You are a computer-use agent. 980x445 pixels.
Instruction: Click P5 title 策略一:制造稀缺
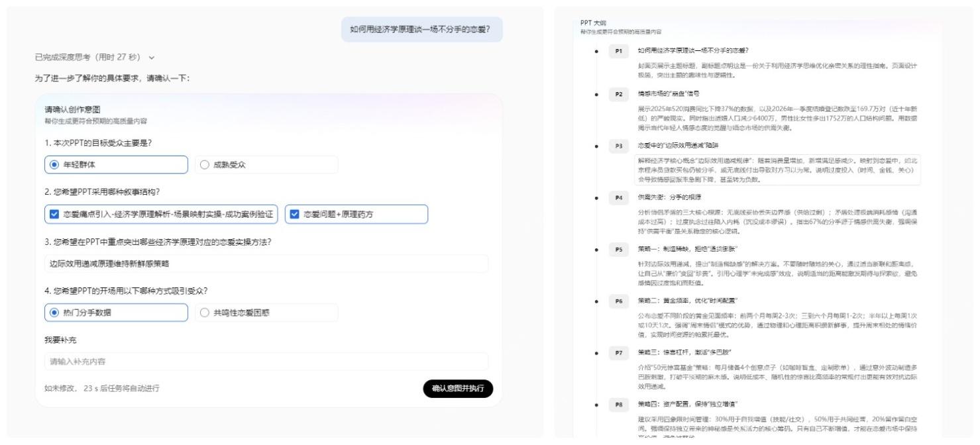tap(687, 248)
